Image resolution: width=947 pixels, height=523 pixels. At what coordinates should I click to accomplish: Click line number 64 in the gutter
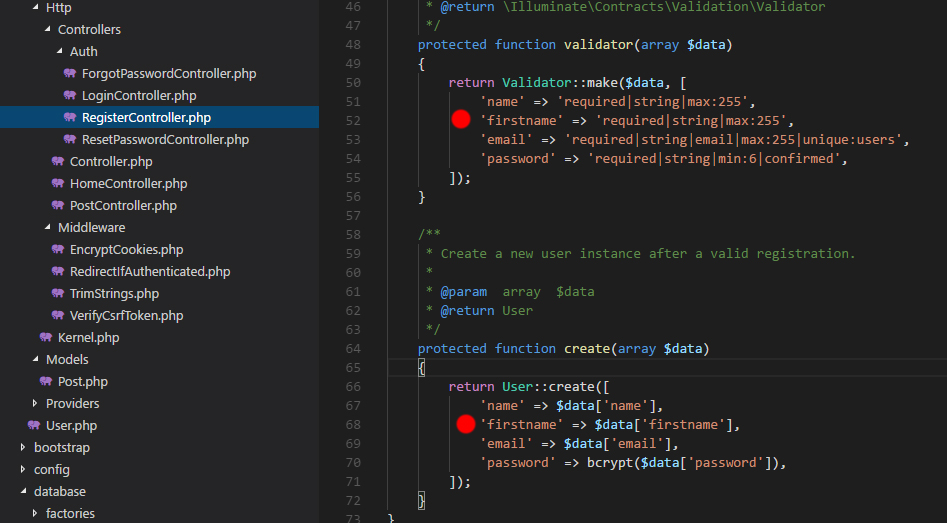(x=353, y=348)
